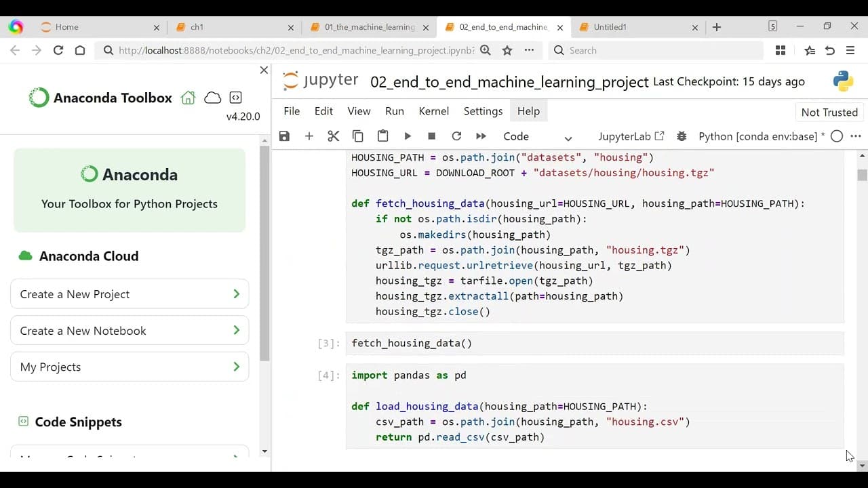Open the notebook in JupyterLab
Image resolution: width=868 pixels, height=488 pixels.
(631, 136)
